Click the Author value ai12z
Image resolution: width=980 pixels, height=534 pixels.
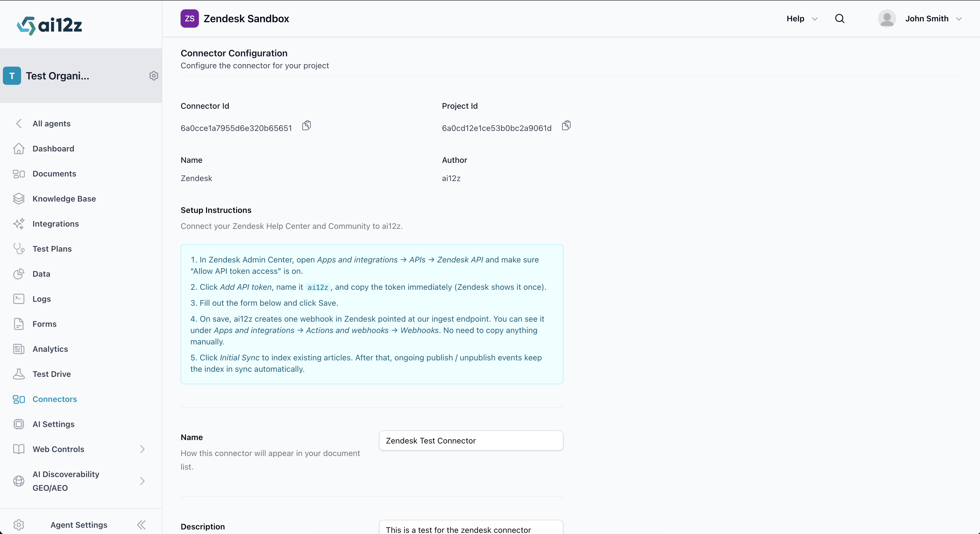451,178
